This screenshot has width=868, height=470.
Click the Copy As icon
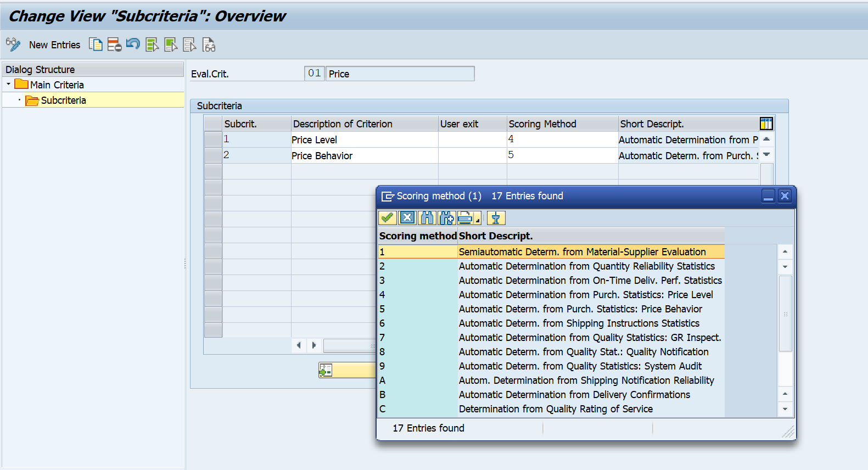pos(96,44)
